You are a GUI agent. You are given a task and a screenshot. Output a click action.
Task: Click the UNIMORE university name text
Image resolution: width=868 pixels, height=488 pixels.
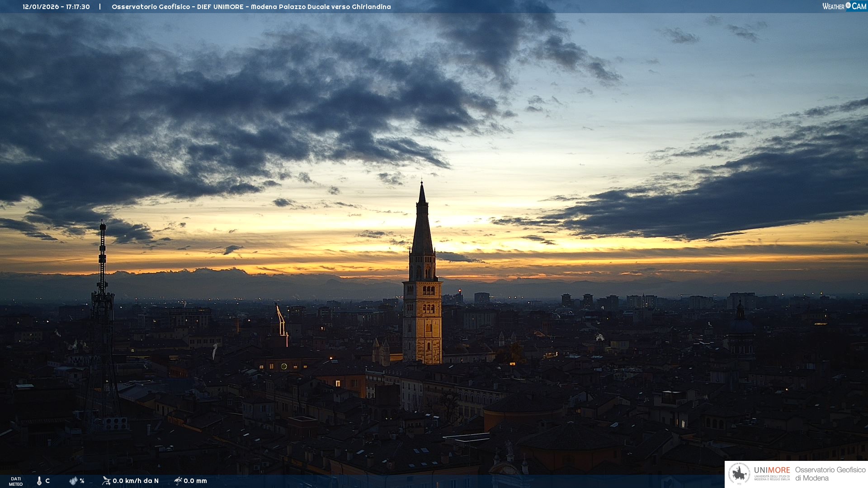coord(772,470)
